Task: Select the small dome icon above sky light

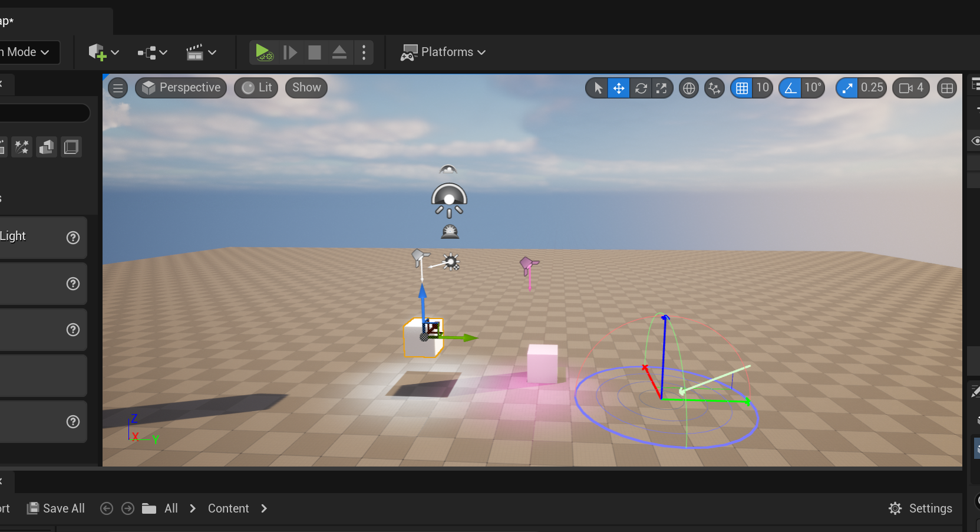Action: pyautogui.click(x=448, y=169)
